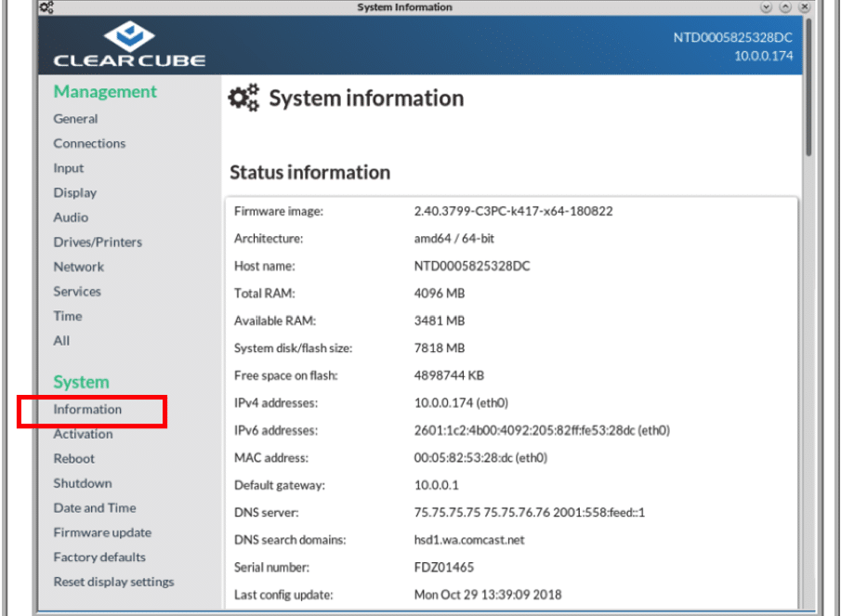Click the gears icon beside System information heading

[x=244, y=98]
